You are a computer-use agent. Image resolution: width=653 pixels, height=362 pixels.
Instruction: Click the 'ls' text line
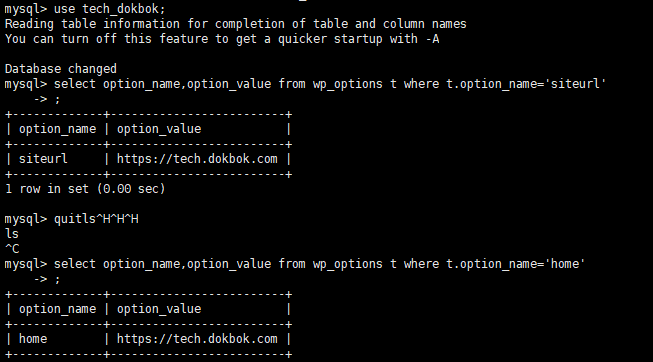12,234
